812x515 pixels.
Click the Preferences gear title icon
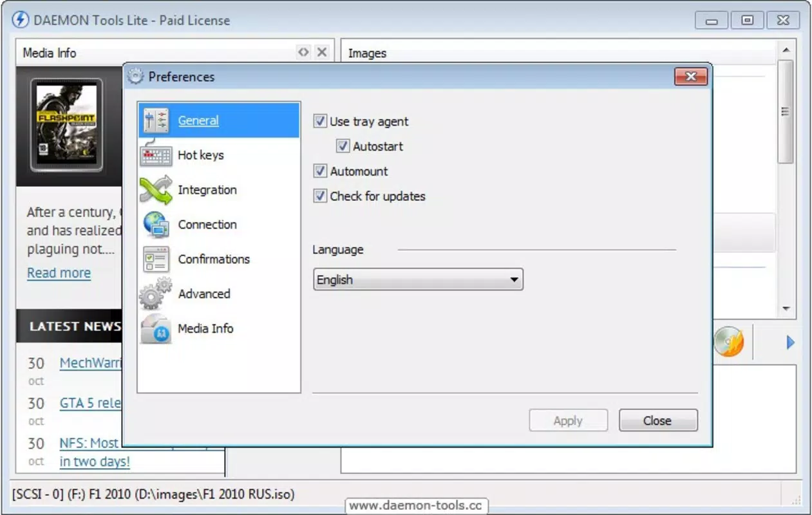click(x=135, y=77)
